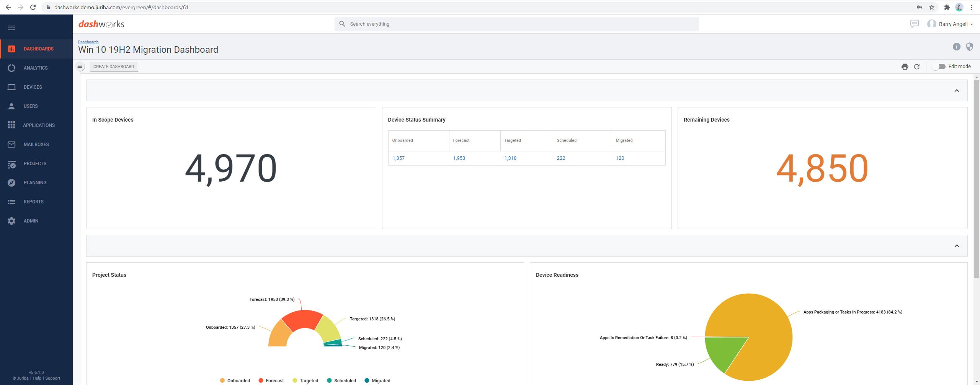The height and width of the screenshot is (385, 980).
Task: Click the Forecast slice of Project Status chart
Action: [x=302, y=320]
